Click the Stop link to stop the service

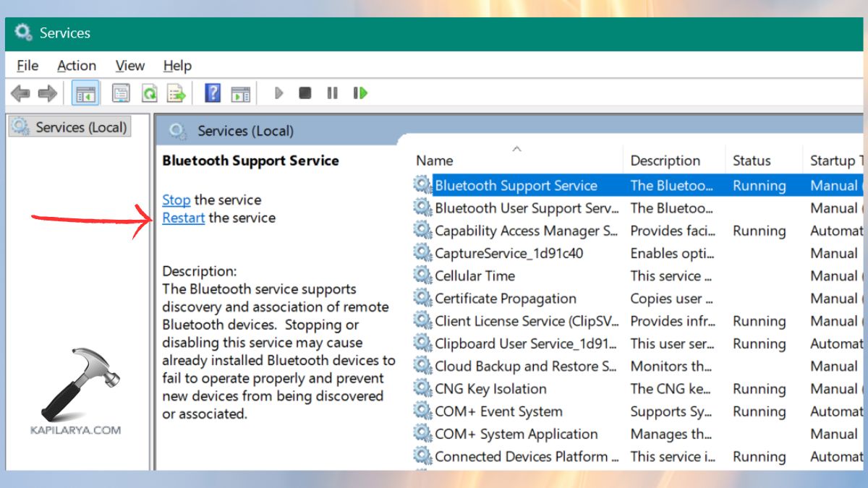click(x=176, y=200)
